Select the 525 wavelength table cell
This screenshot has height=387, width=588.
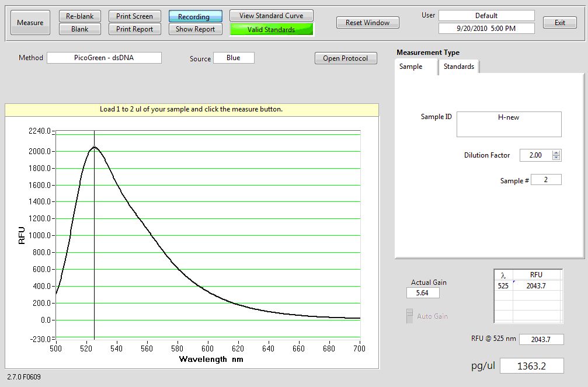tap(503, 286)
